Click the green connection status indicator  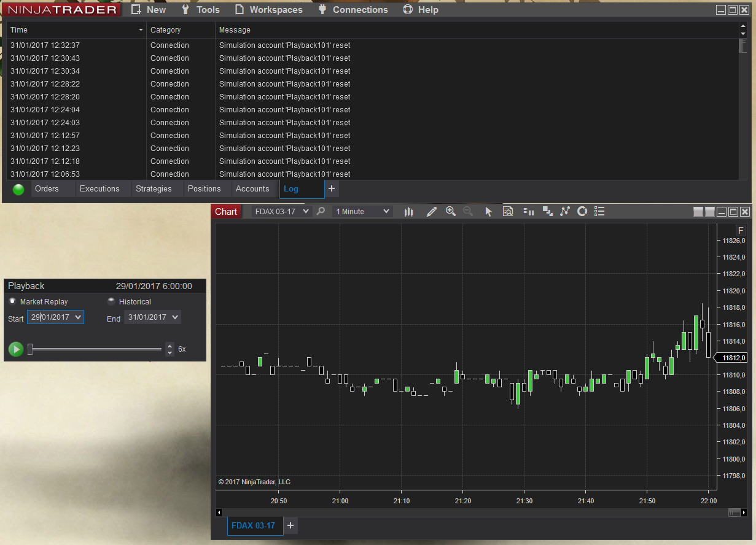18,190
